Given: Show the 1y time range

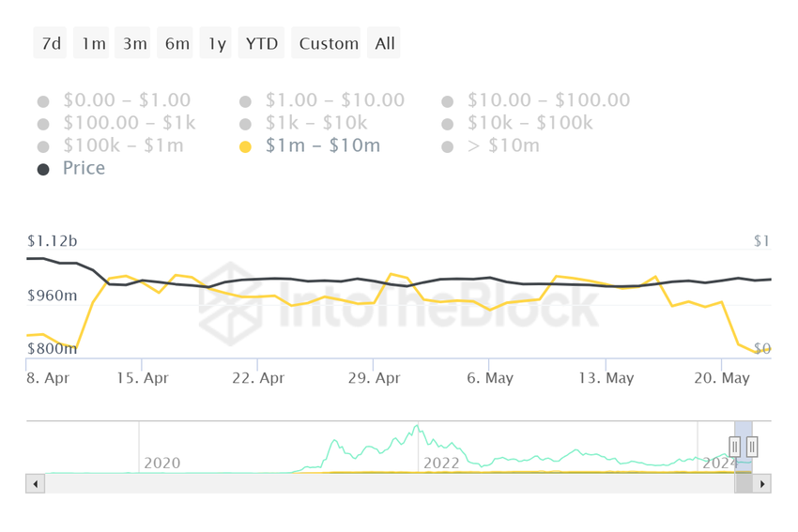Looking at the screenshot, I should 217,43.
